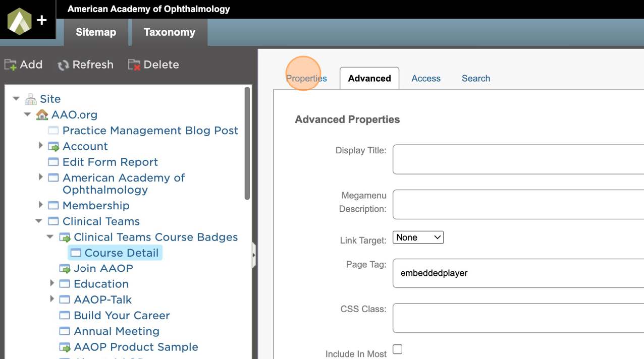Screen dimensions: 644x359
Task: Click the Education page icon
Action: (x=65, y=284)
